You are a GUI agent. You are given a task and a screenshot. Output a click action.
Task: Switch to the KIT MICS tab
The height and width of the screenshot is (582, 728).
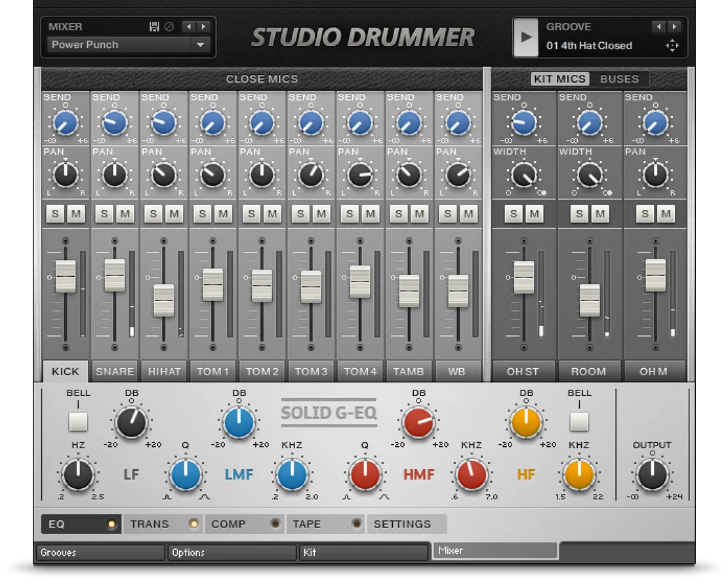click(x=560, y=79)
